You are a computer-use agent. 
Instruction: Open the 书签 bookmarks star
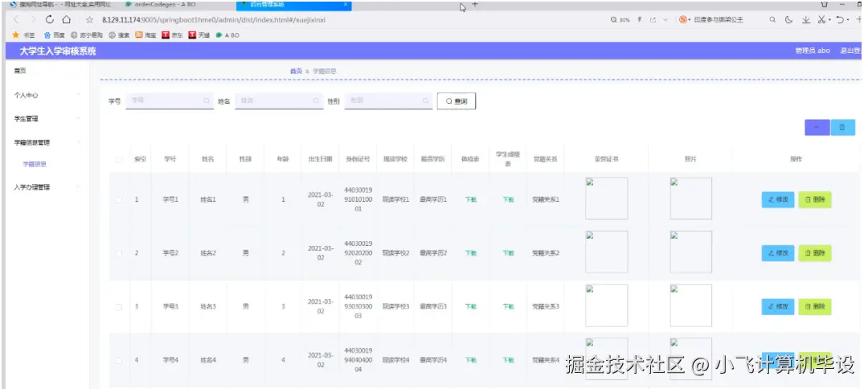coord(23,35)
